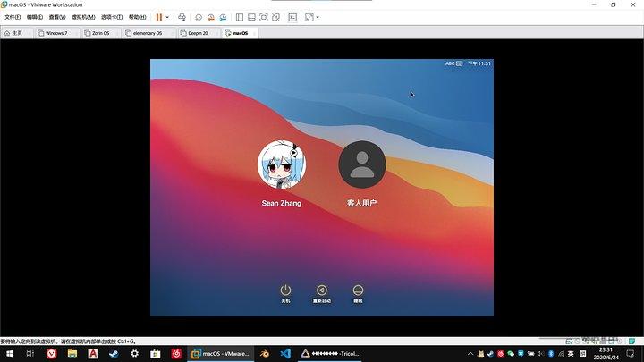Select macOS - VMware taskbar button
This screenshot has width=644, height=362.
click(221, 353)
